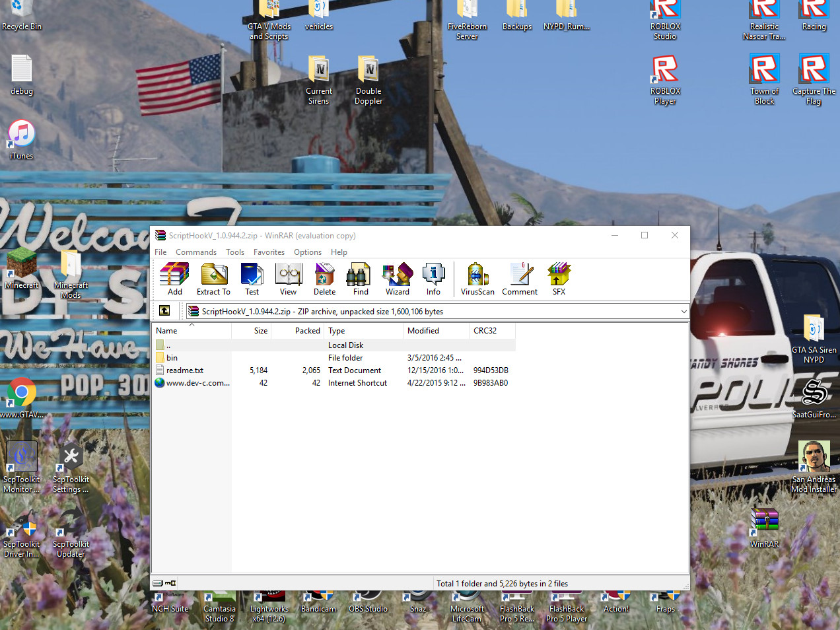Click the Recycle Bin desktop icon
Image resolution: width=840 pixels, height=630 pixels.
[x=22, y=16]
